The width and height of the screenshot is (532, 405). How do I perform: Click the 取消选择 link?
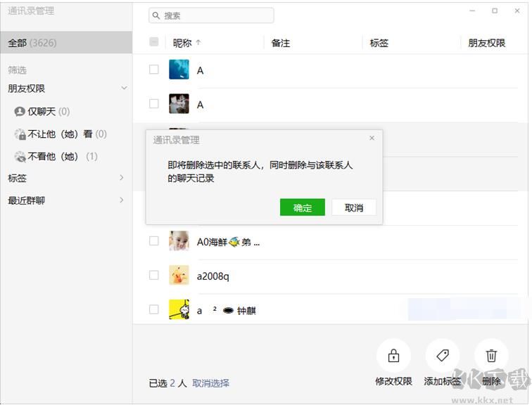click(210, 383)
